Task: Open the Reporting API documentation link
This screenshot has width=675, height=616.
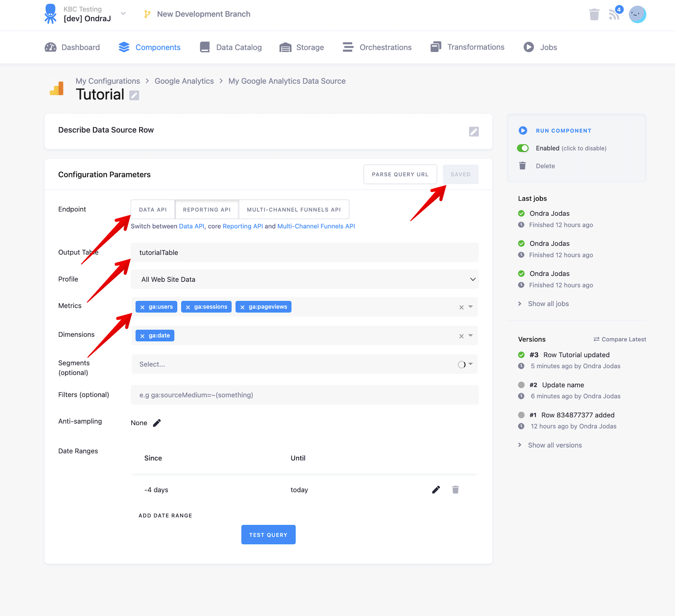Action: click(x=243, y=226)
